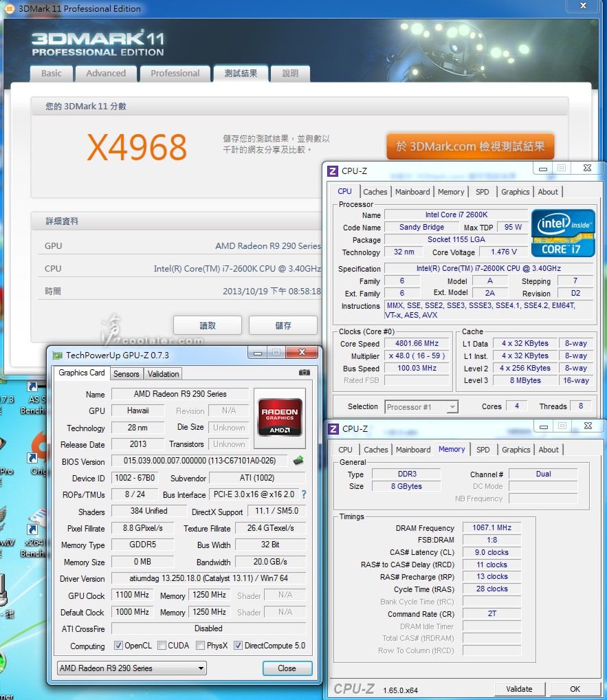
Task: Toggle the OpenCL checkbox
Action: [x=118, y=646]
